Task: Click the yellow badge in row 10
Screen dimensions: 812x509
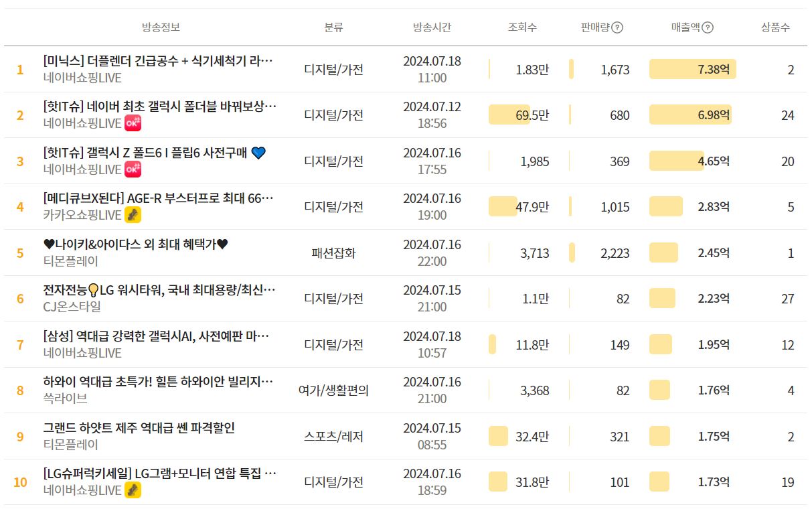Action: [x=133, y=490]
